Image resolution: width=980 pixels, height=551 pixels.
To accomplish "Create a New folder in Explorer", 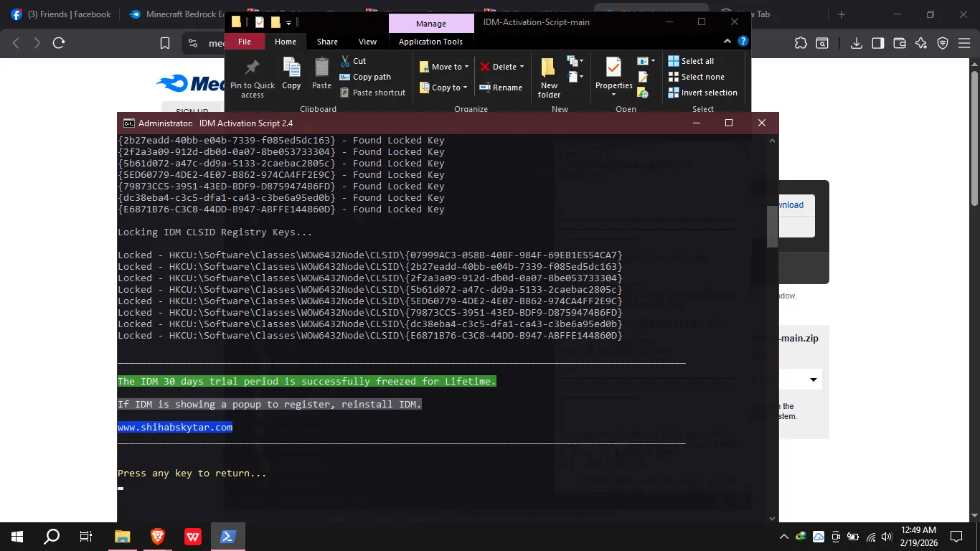I will [549, 77].
